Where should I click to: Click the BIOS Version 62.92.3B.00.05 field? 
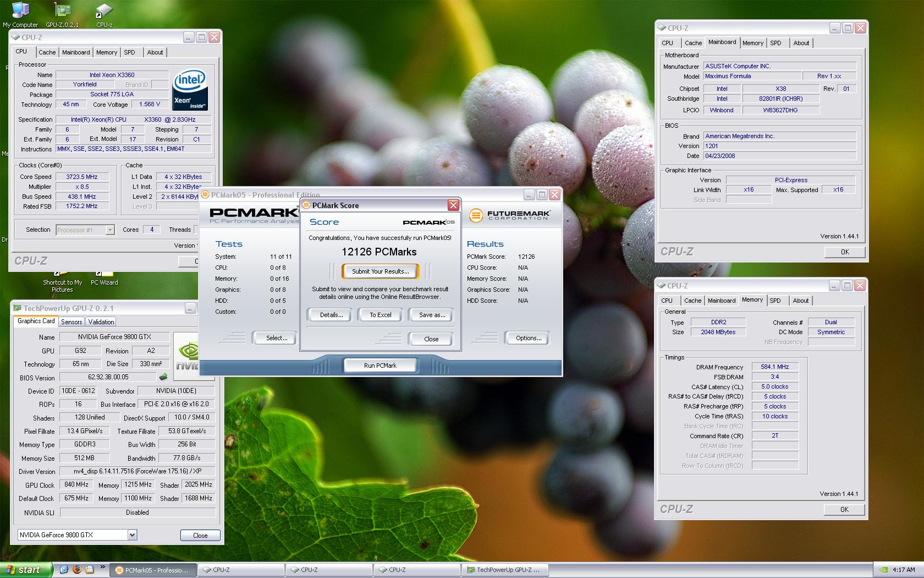click(x=108, y=377)
